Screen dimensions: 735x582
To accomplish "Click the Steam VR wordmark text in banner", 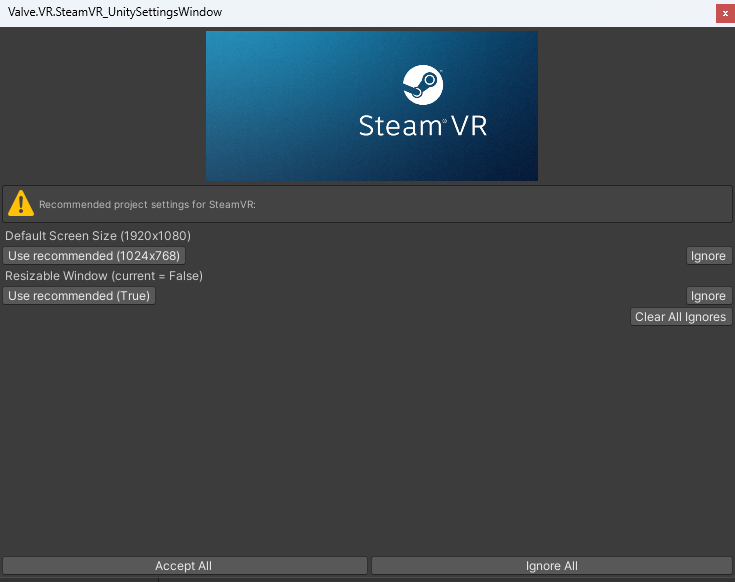I will (422, 126).
